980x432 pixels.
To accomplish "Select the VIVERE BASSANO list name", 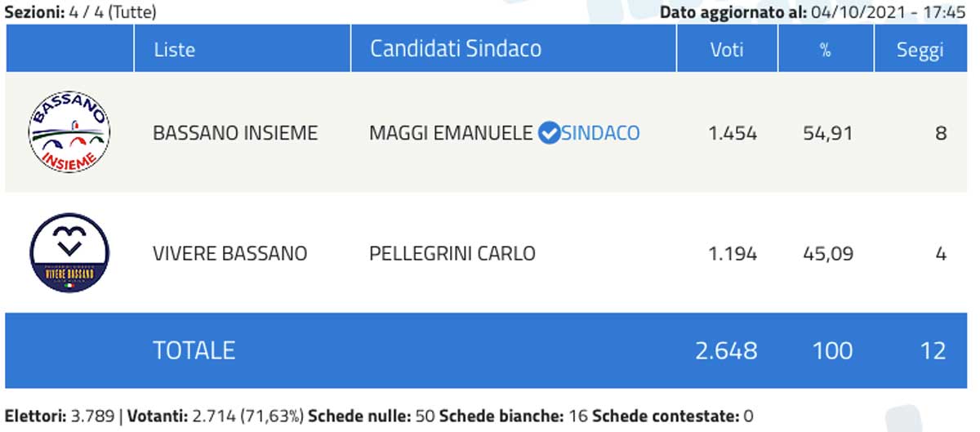I will pyautogui.click(x=230, y=253).
